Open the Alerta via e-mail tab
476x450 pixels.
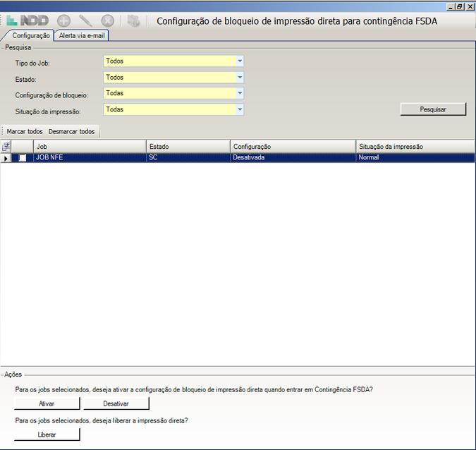[x=82, y=35]
